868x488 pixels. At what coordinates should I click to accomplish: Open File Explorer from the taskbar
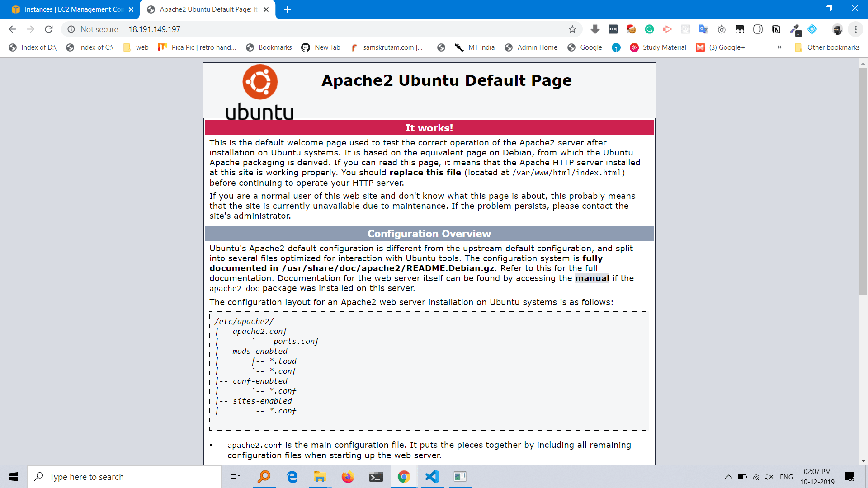click(320, 477)
